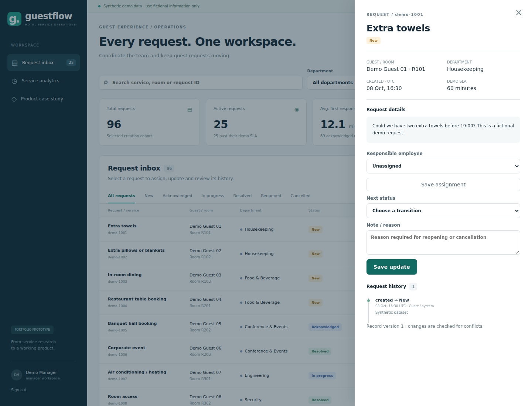Click the Save update button
The height and width of the screenshot is (406, 532).
(392, 267)
